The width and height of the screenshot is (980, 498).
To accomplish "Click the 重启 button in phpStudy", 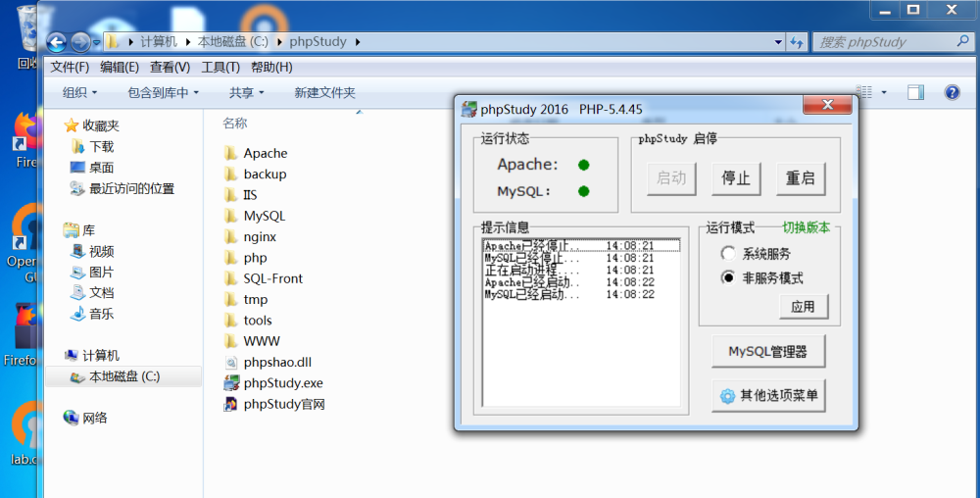I will pyautogui.click(x=801, y=178).
